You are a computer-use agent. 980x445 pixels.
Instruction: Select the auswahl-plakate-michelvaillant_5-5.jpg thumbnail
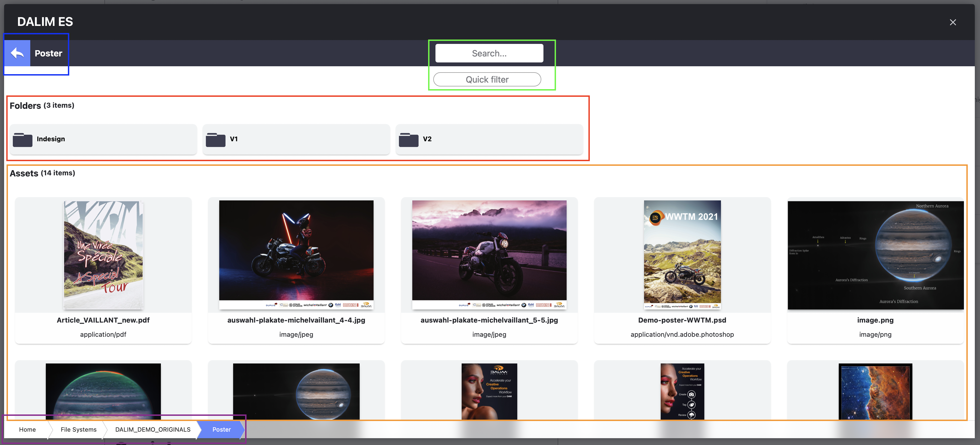[x=489, y=255]
